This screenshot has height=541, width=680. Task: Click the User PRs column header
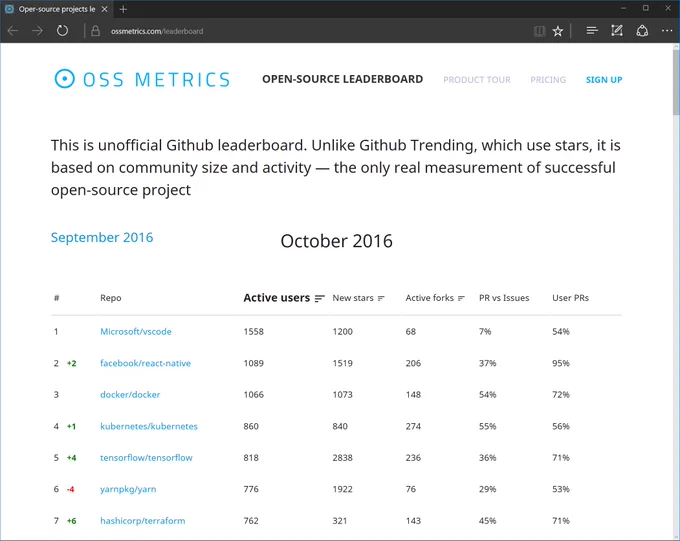570,298
